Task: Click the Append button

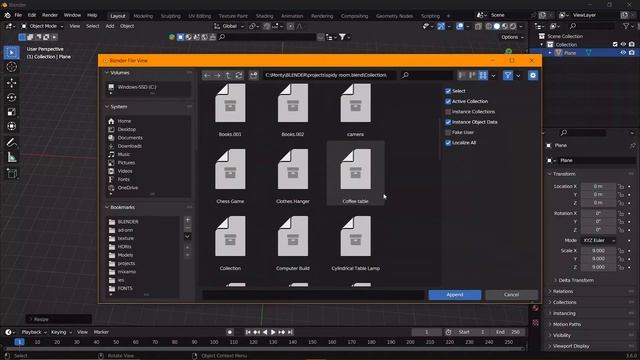Action: [x=455, y=295]
